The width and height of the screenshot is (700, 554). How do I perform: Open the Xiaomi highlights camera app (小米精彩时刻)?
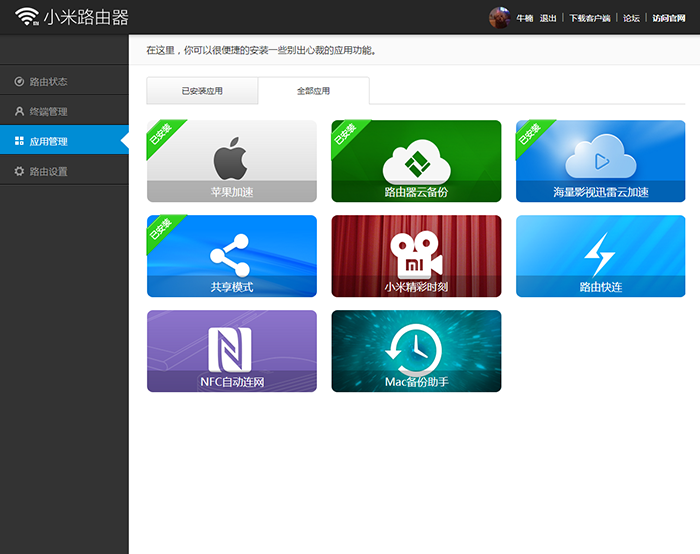416,256
